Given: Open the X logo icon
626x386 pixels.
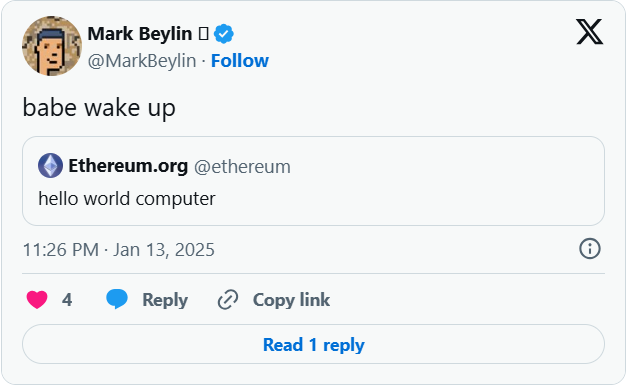Looking at the screenshot, I should pyautogui.click(x=589, y=32).
